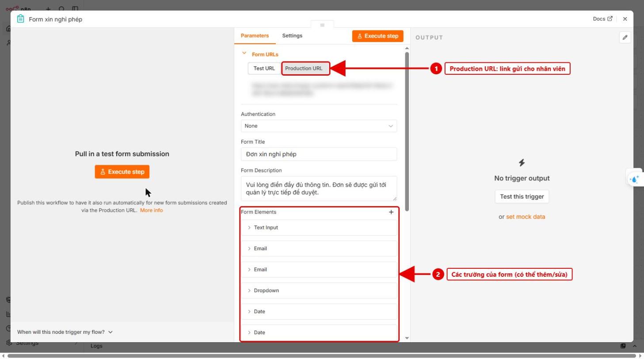
Task: Click the Form Title input field
Action: point(319,154)
